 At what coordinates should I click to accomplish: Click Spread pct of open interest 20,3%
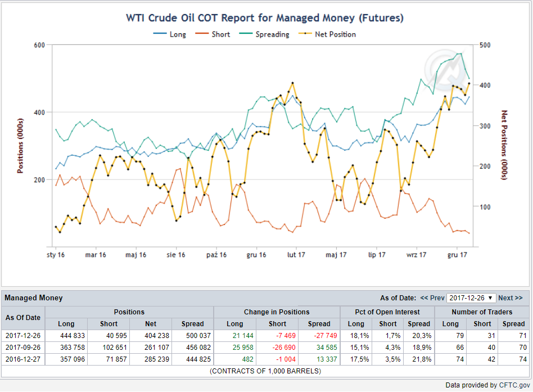[x=422, y=336]
